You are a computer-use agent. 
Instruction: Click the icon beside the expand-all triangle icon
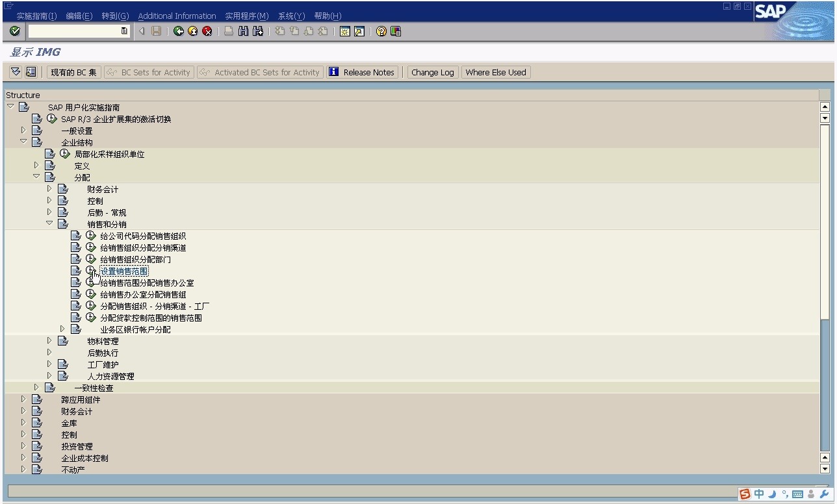(31, 72)
